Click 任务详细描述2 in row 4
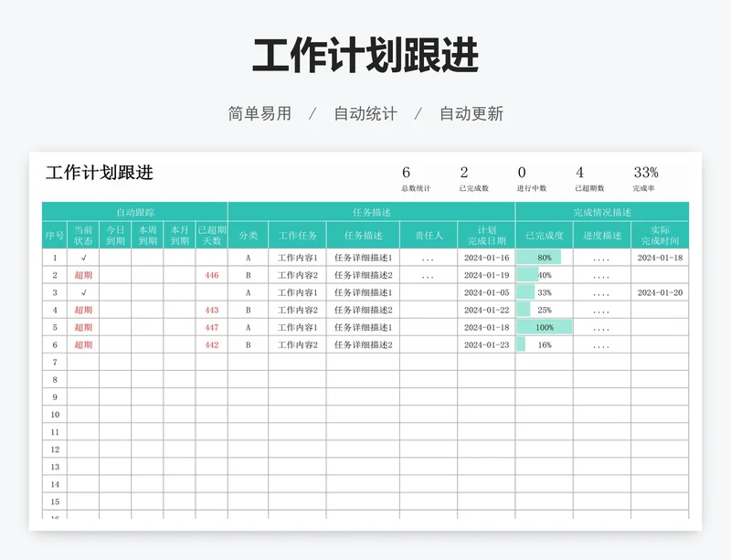 click(363, 310)
